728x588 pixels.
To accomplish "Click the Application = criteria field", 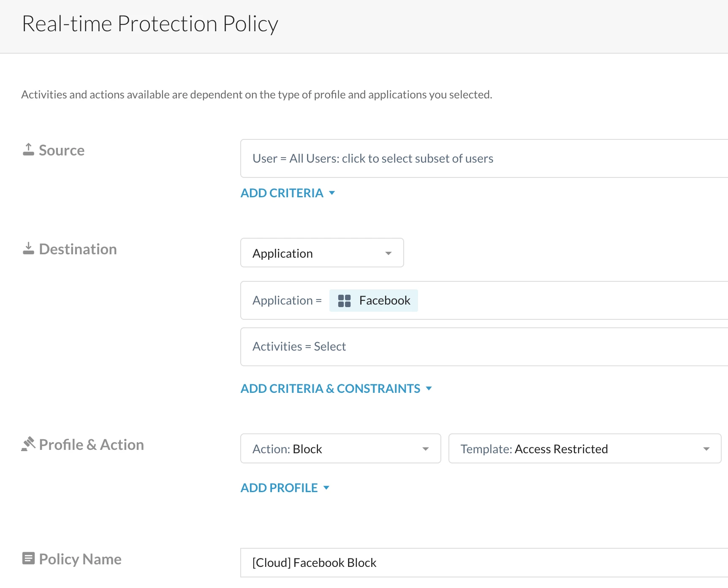I will coord(570,301).
